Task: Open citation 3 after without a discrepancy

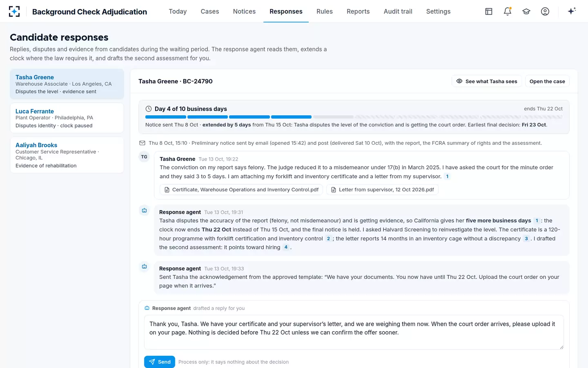Action: (526, 239)
